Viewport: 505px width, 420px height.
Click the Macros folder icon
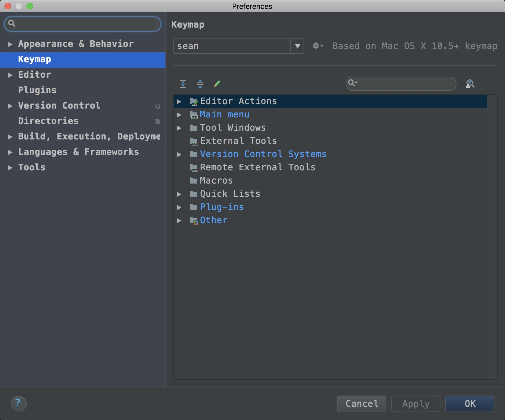coord(194,181)
